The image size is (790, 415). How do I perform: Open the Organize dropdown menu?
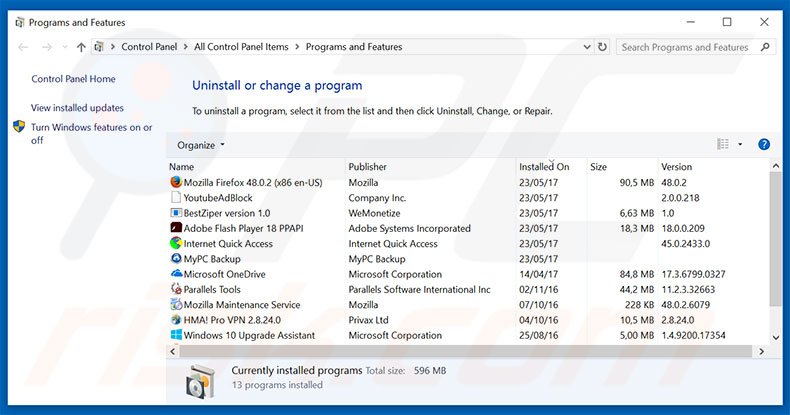click(200, 145)
